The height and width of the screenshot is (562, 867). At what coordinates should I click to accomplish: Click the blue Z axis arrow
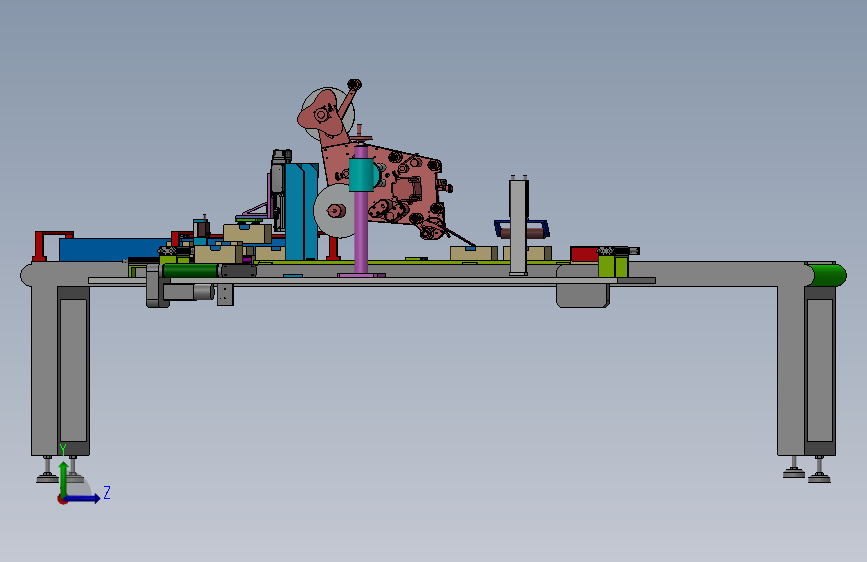[83, 498]
